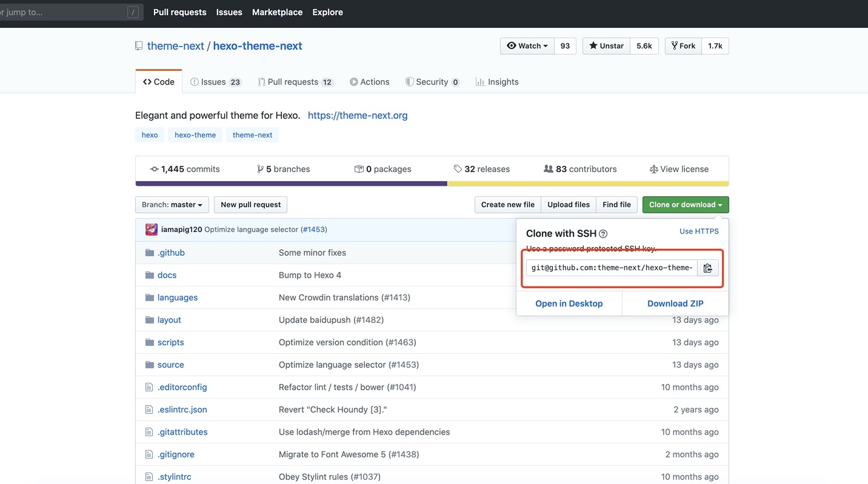Download the repository as ZIP
Image resolution: width=868 pixels, height=484 pixels.
[x=675, y=303]
